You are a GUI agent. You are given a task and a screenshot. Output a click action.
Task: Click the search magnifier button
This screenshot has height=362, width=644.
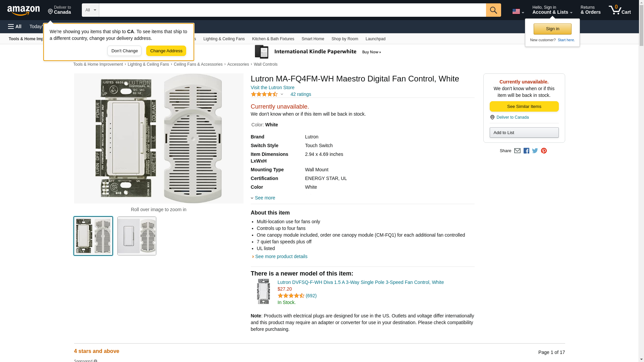[493, 10]
